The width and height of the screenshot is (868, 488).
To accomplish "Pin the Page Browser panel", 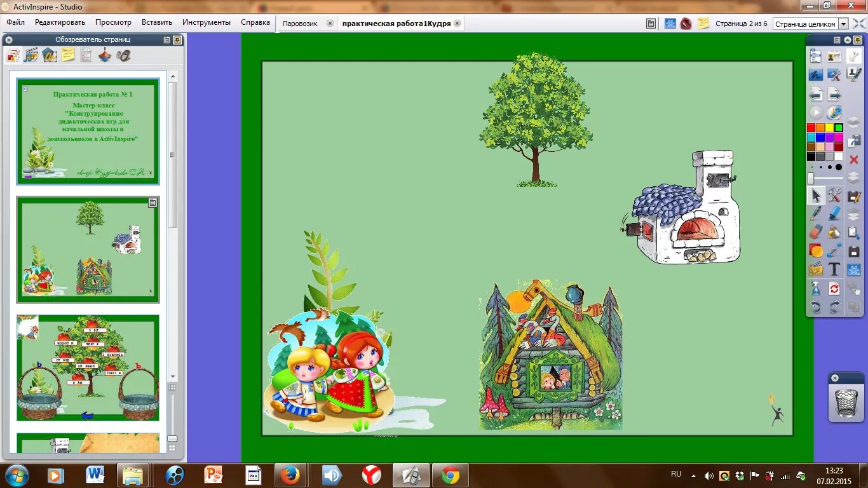I will coord(177,39).
